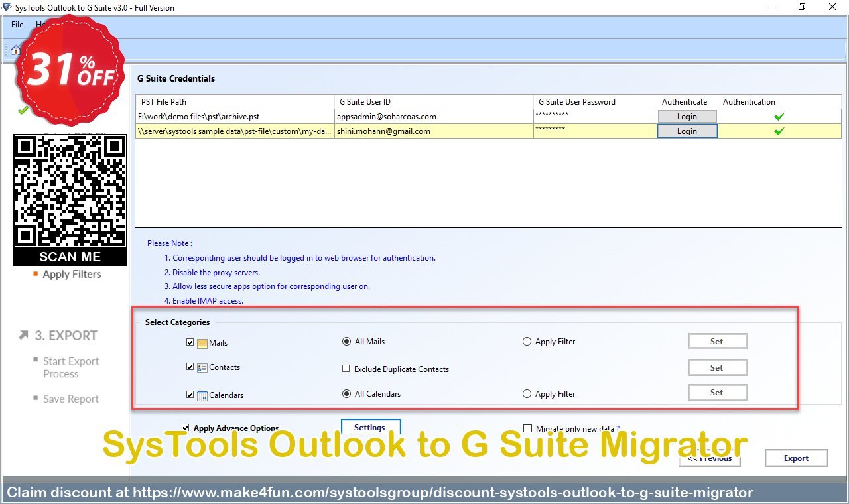Click password field for appsadmin@soharcoas.com row

tap(595, 117)
